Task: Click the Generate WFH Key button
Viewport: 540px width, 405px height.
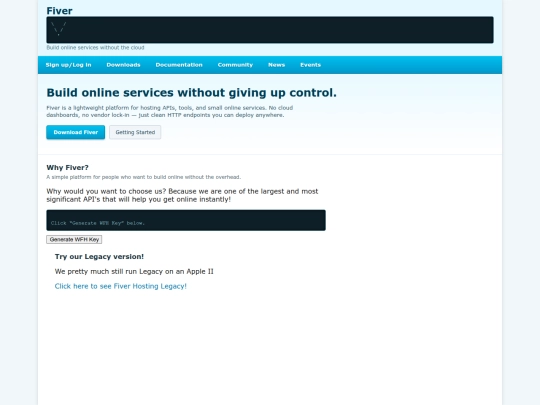Action: (74, 239)
